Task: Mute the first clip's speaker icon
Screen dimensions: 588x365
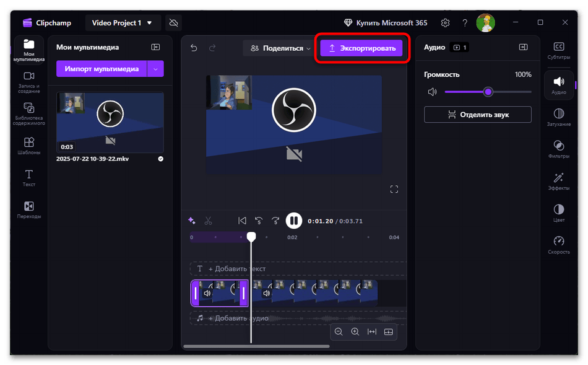Action: point(207,293)
